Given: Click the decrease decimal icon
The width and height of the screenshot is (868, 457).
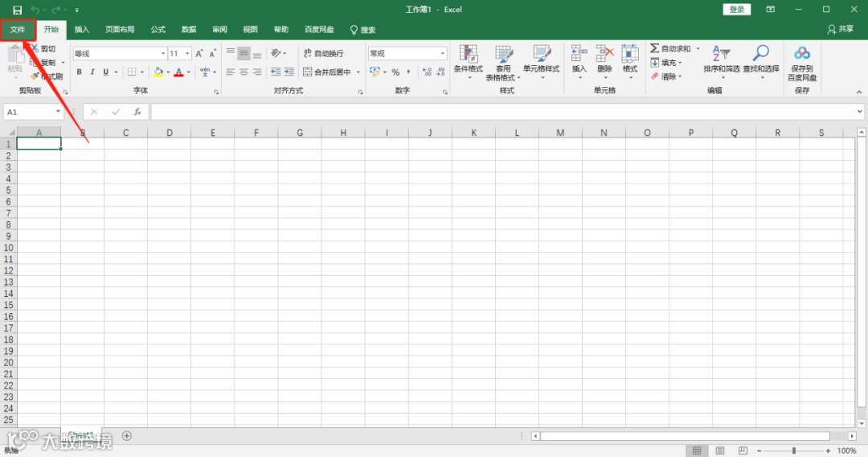Looking at the screenshot, I should click(x=440, y=72).
